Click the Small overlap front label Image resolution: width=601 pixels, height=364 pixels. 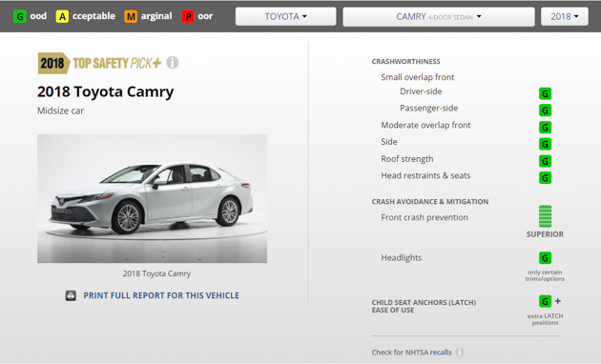pyautogui.click(x=418, y=77)
